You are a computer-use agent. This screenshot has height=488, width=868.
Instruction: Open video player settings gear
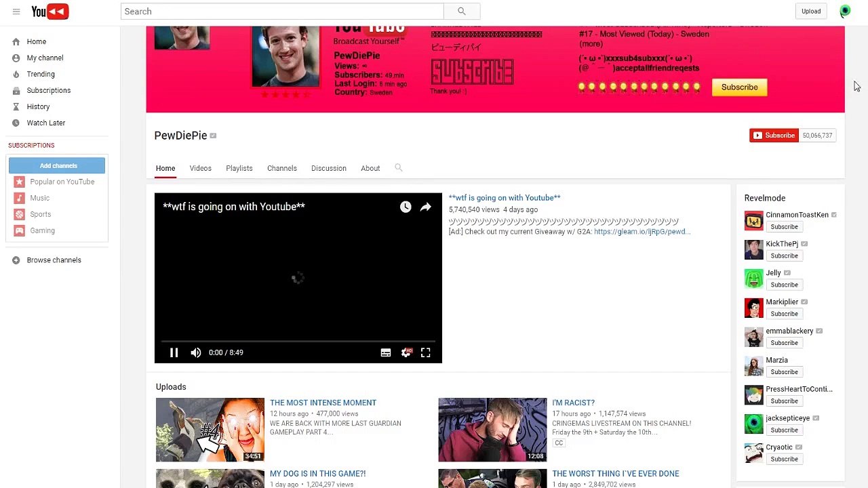pyautogui.click(x=406, y=352)
